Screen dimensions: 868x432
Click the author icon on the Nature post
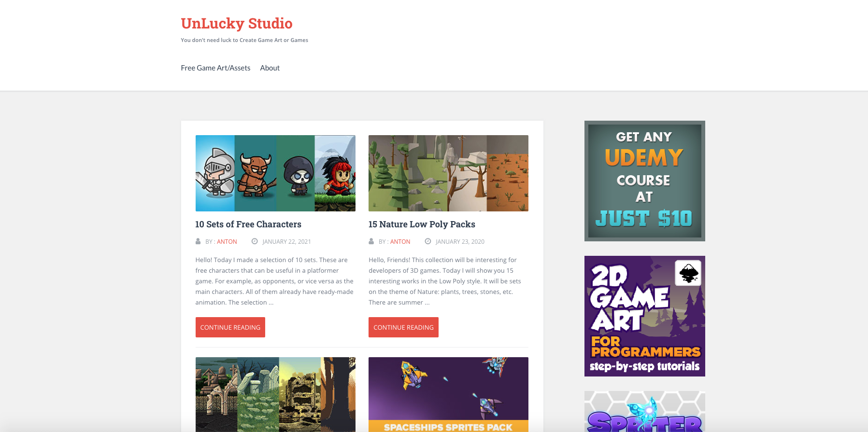pyautogui.click(x=371, y=241)
